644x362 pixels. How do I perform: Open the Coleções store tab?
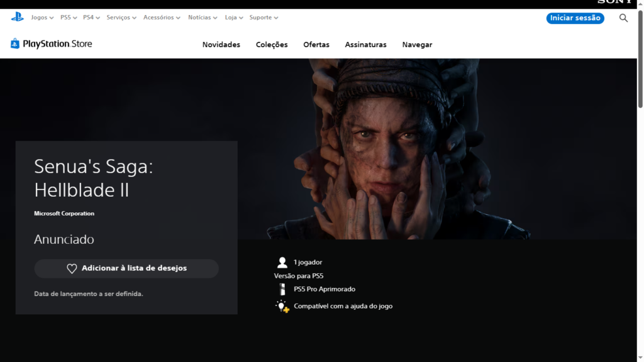click(x=272, y=45)
